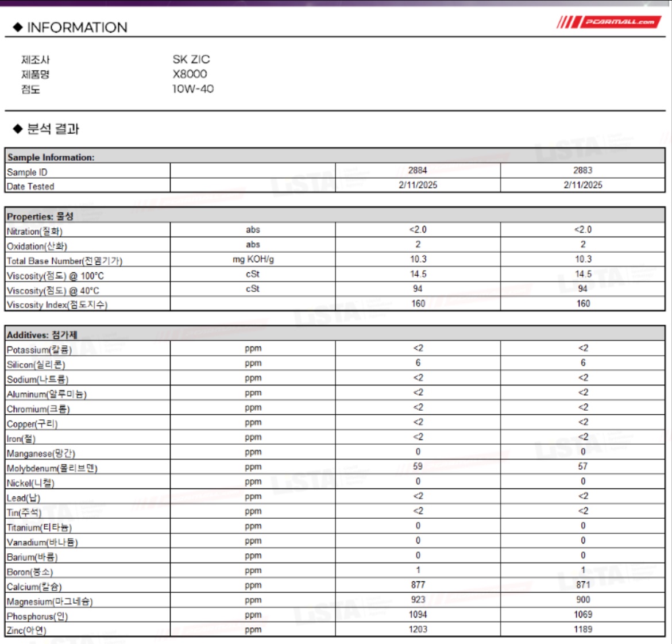Image resolution: width=672 pixels, height=644 pixels.
Task: Click the Silicon(실리콘) row label
Action: (36, 365)
